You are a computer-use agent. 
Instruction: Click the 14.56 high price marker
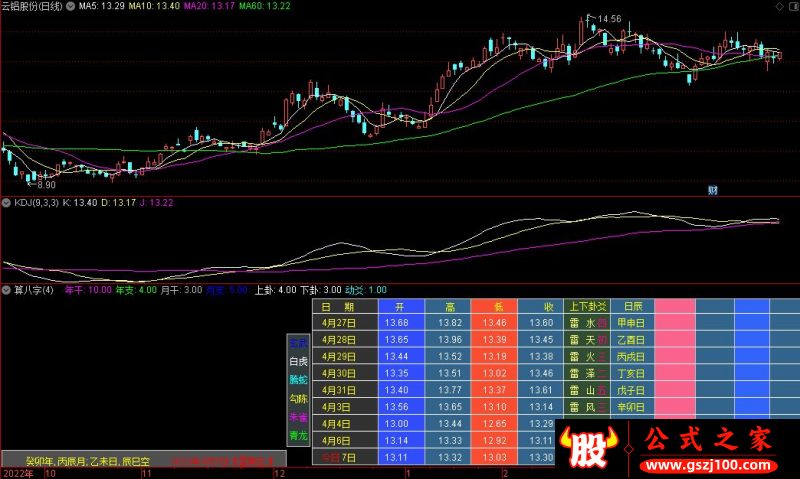(608, 19)
